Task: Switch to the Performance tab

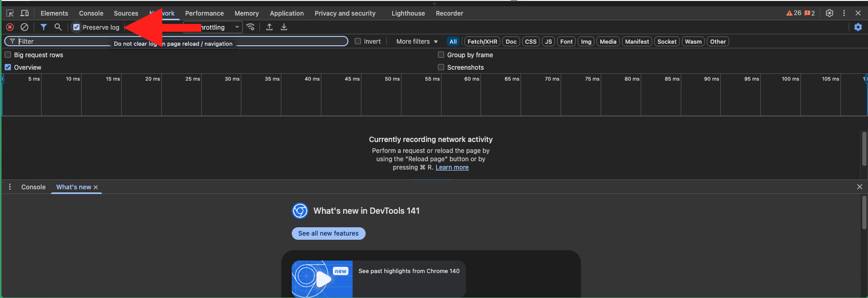Action: 204,13
